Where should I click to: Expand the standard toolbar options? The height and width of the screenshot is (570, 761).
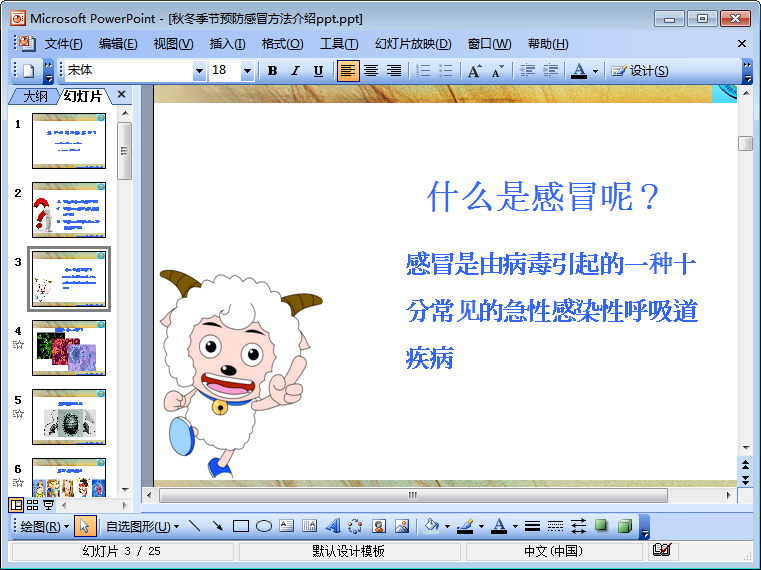pyautogui.click(x=48, y=71)
